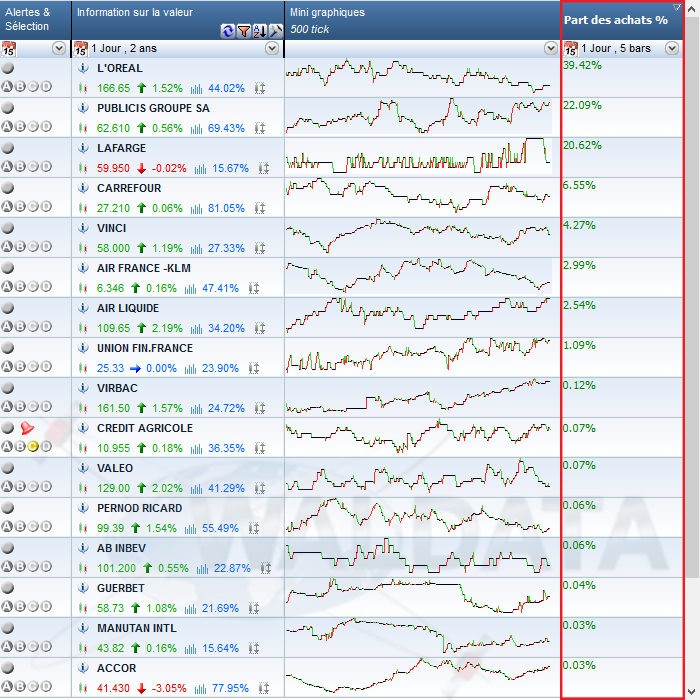Click 'Alertes & Sélection' column header
This screenshot has height=700, width=700.
pos(35,20)
